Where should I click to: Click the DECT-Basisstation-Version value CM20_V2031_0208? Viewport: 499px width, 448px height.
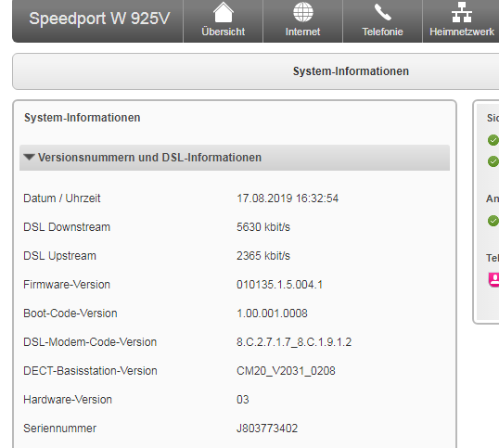point(286,371)
